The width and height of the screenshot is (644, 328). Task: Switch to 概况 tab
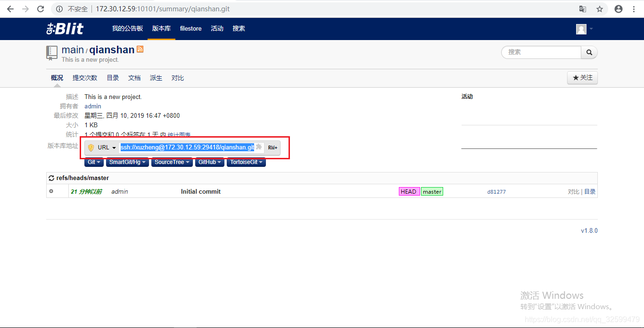pos(57,78)
